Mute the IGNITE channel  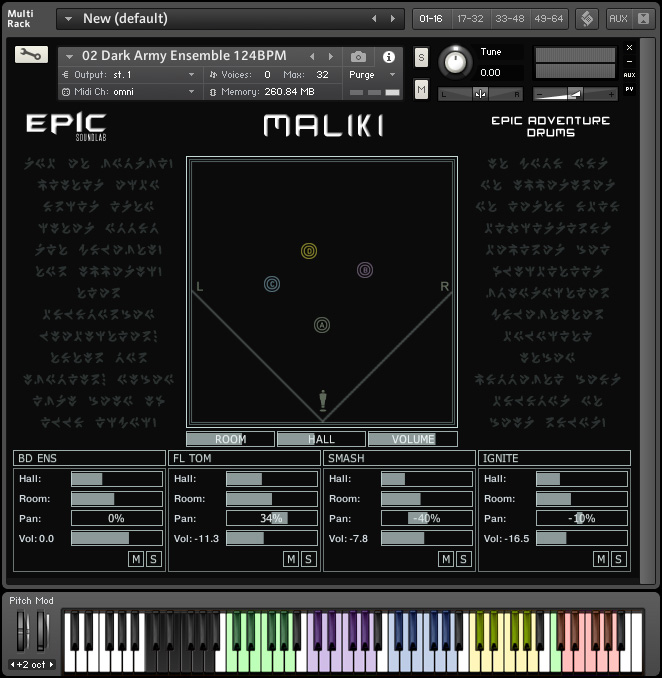coord(601,559)
